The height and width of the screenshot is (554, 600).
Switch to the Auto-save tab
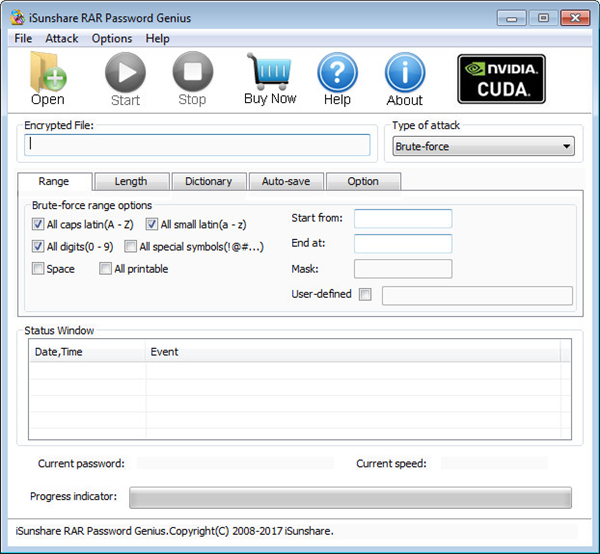tap(285, 181)
